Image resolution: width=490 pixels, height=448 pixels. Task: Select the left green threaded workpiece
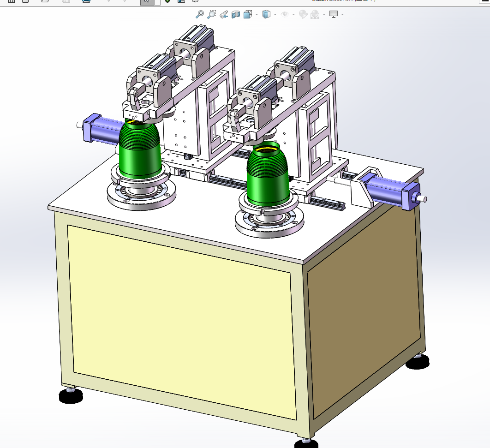(x=140, y=149)
